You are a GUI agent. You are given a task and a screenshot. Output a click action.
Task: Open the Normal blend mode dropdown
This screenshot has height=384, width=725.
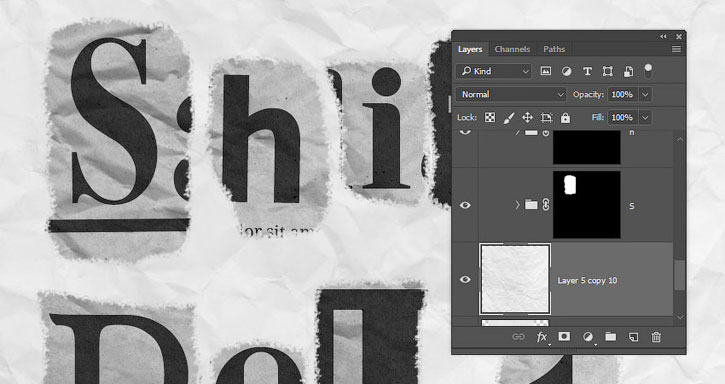point(511,94)
